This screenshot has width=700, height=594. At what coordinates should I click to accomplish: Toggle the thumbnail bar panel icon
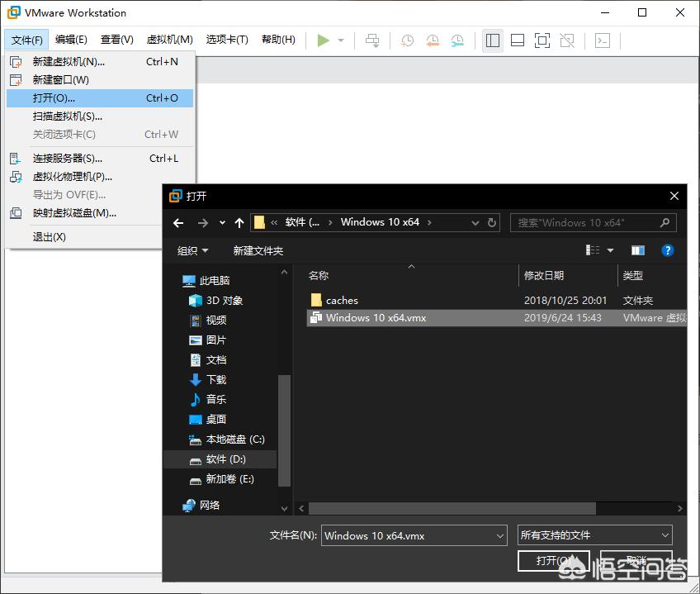click(x=518, y=40)
